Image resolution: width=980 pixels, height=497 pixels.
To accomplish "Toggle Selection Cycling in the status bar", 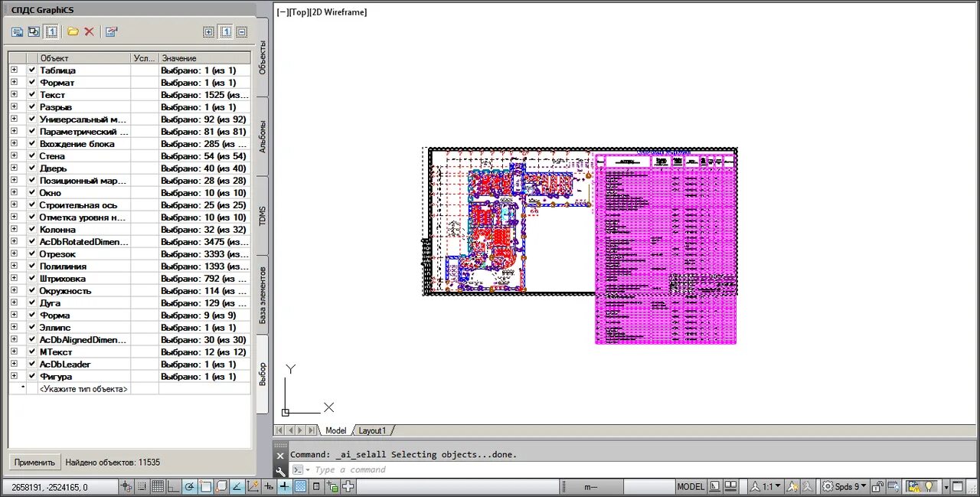I will point(332,486).
